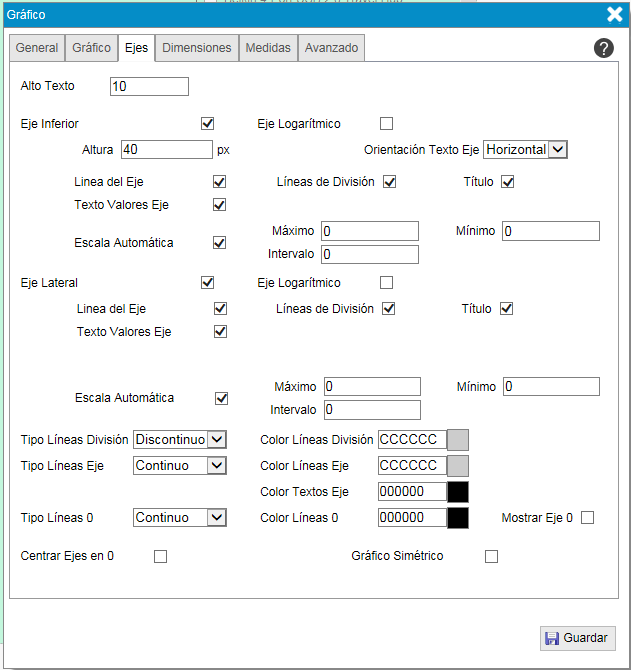This screenshot has width=631, height=670.
Task: Open the Dimensiones tab
Action: (x=197, y=48)
